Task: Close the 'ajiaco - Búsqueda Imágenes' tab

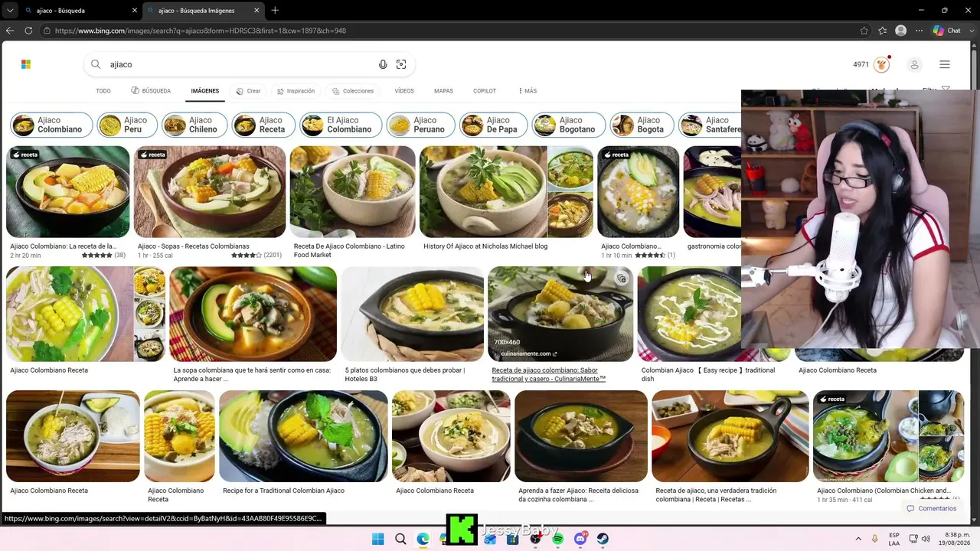Action: click(256, 11)
